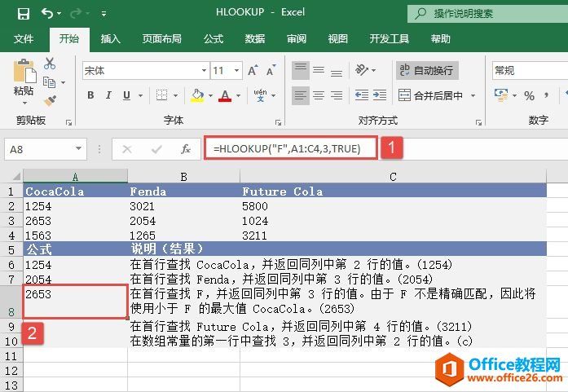Switch to the 公式 ribbon tab
This screenshot has height=392, width=568.
(x=214, y=39)
